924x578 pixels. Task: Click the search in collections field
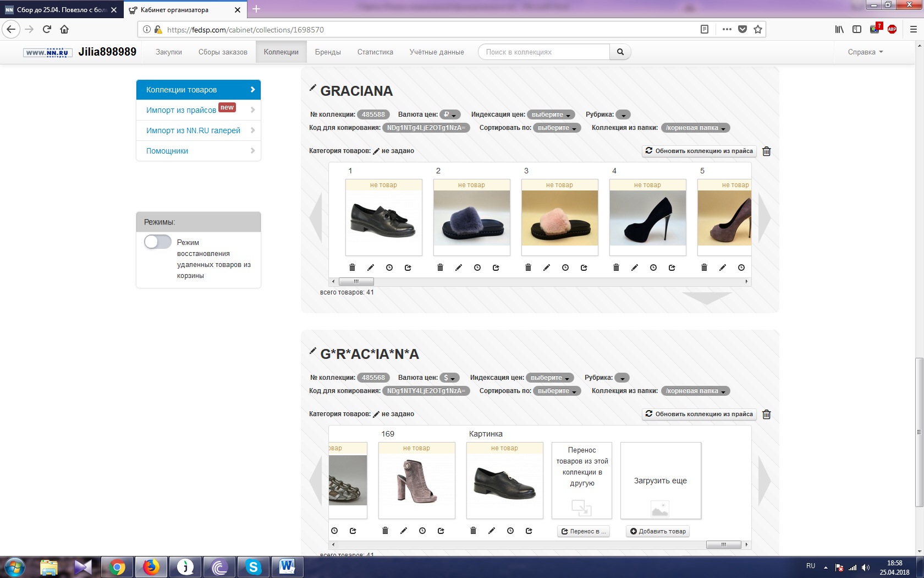pyautogui.click(x=544, y=52)
